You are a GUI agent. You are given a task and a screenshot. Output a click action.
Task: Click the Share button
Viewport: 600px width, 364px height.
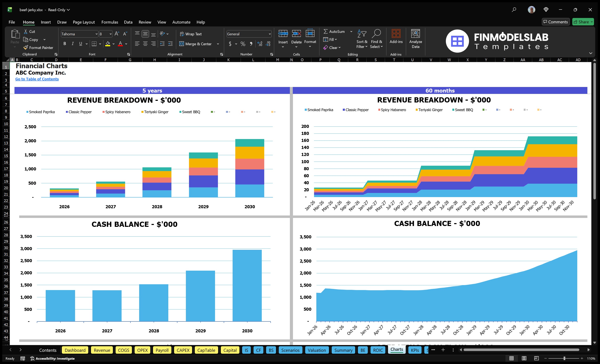coord(583,22)
